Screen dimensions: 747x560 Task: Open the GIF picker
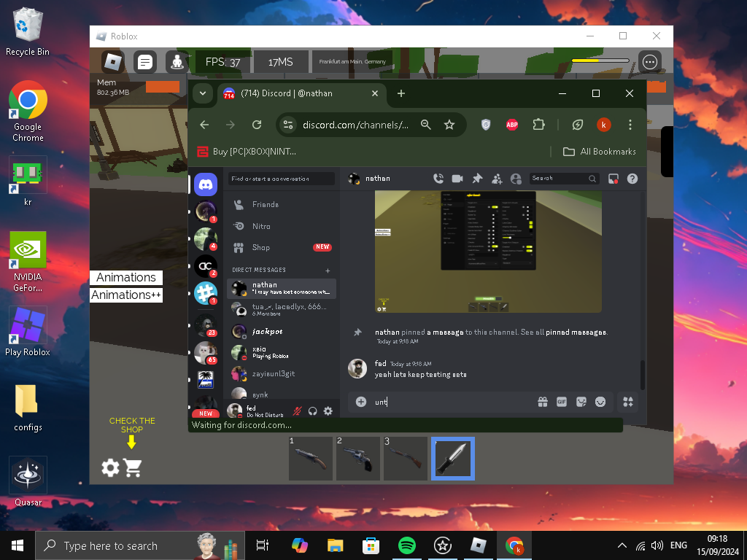click(562, 402)
